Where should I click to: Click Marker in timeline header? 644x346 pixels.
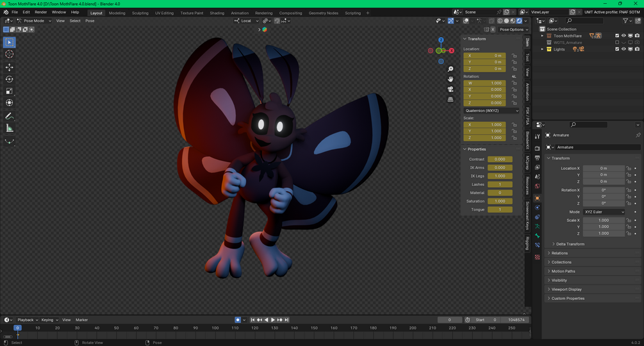pos(82,320)
